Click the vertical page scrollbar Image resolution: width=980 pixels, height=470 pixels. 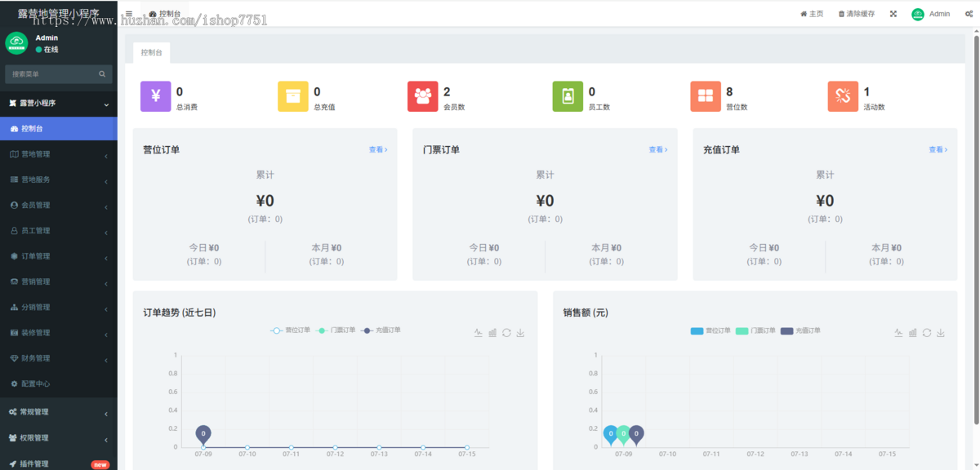click(x=976, y=228)
